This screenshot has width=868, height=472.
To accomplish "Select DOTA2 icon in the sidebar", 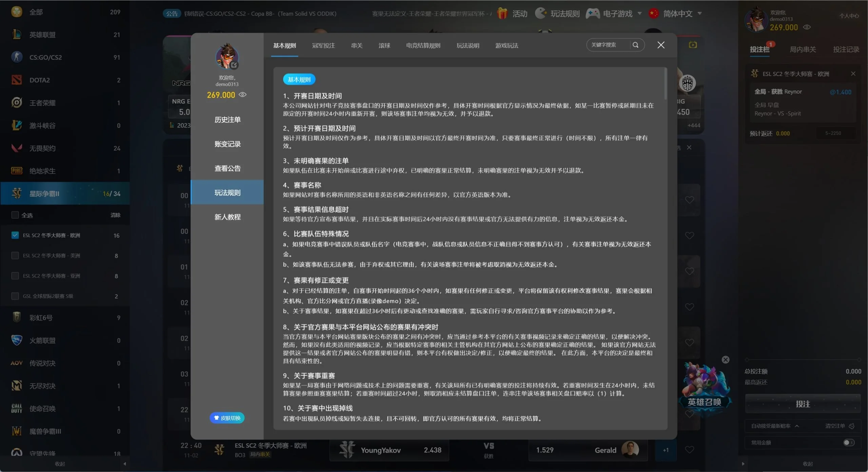I will [x=17, y=80].
